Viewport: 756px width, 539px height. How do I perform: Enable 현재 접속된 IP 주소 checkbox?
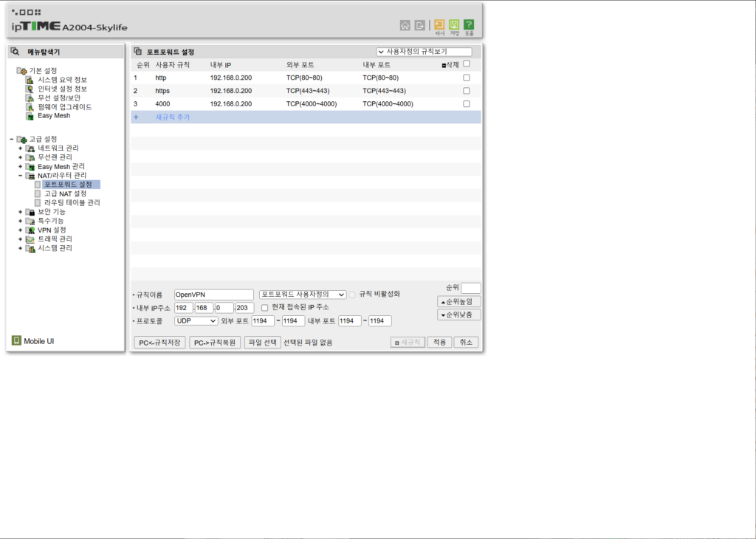tap(265, 307)
